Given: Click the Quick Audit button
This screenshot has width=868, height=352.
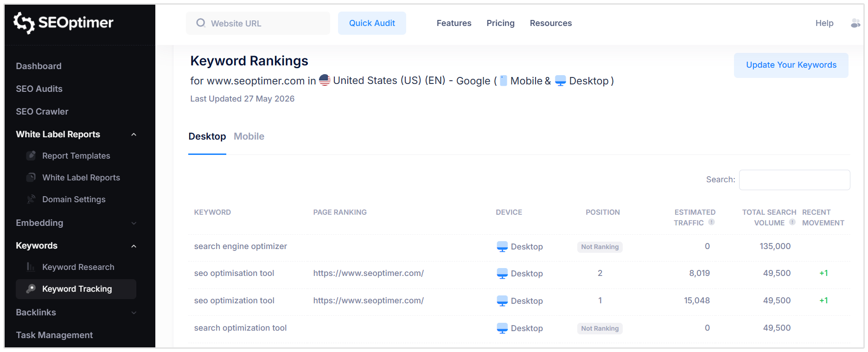Looking at the screenshot, I should (372, 23).
